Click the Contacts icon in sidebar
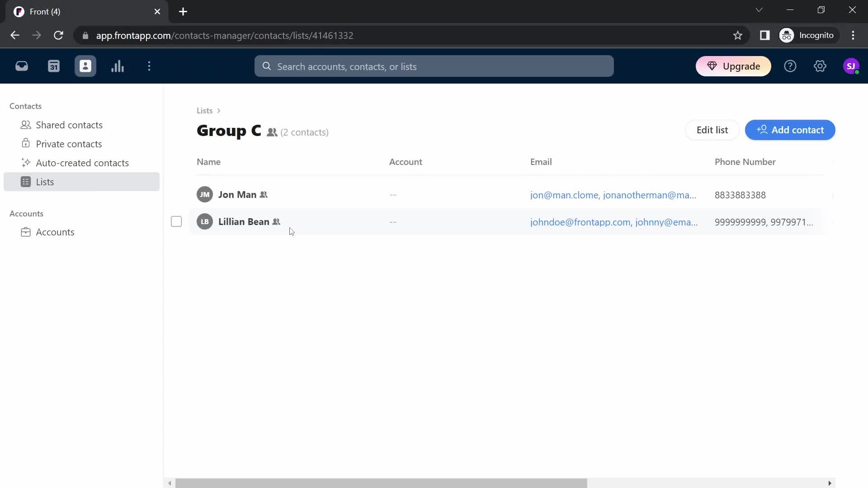Viewport: 868px width, 488px height. coord(85,66)
